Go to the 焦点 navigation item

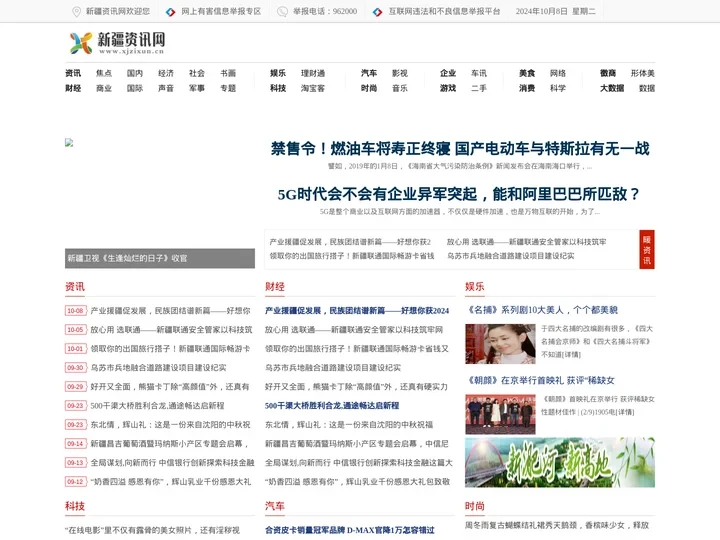click(x=104, y=73)
